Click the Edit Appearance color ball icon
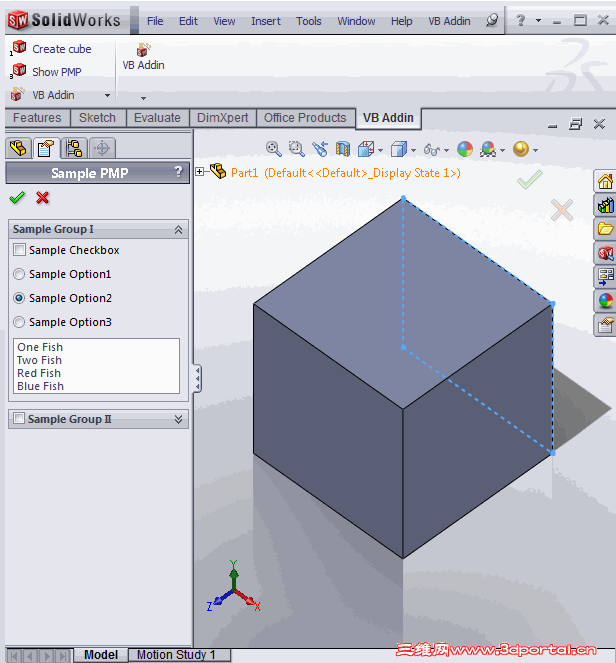Viewport: 616px width, 663px height. (x=465, y=149)
